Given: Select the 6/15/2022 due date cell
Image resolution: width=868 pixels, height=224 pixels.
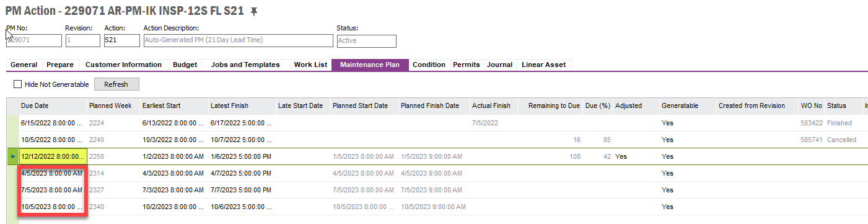Looking at the screenshot, I should point(53,123).
